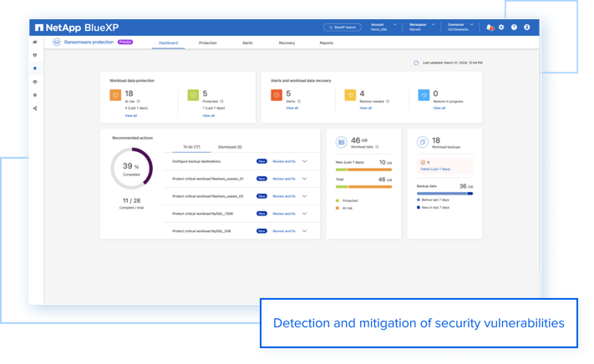The height and width of the screenshot is (364, 594).
Task: Switch to the Protection tab
Action: coord(208,43)
